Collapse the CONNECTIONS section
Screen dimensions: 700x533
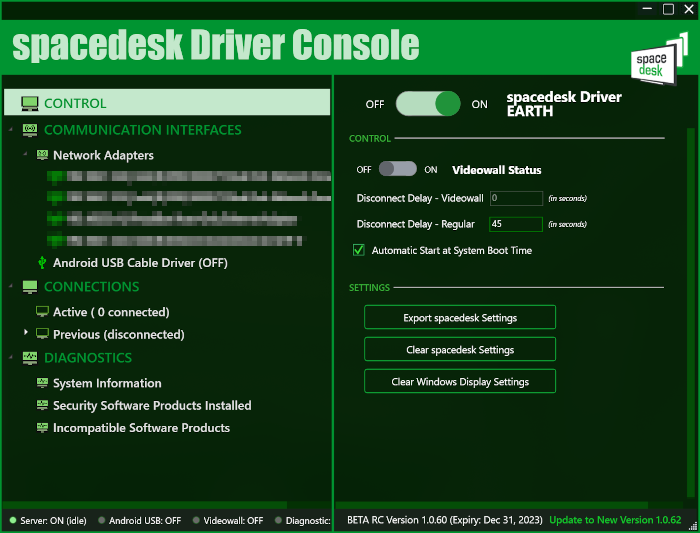11,286
